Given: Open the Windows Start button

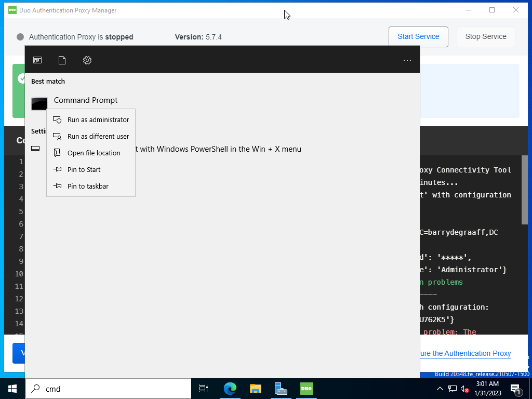Looking at the screenshot, I should coord(12,389).
